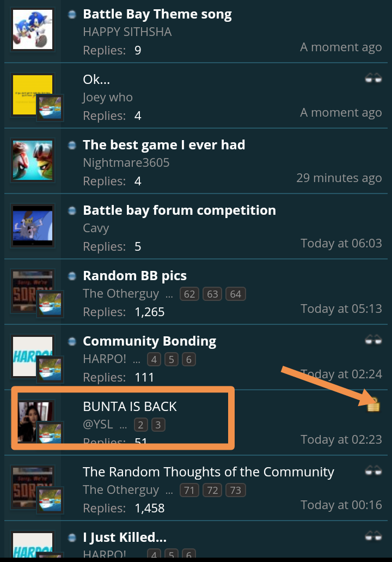
Task: Click the glasses icon beside Community Bonding
Action: coord(373,340)
